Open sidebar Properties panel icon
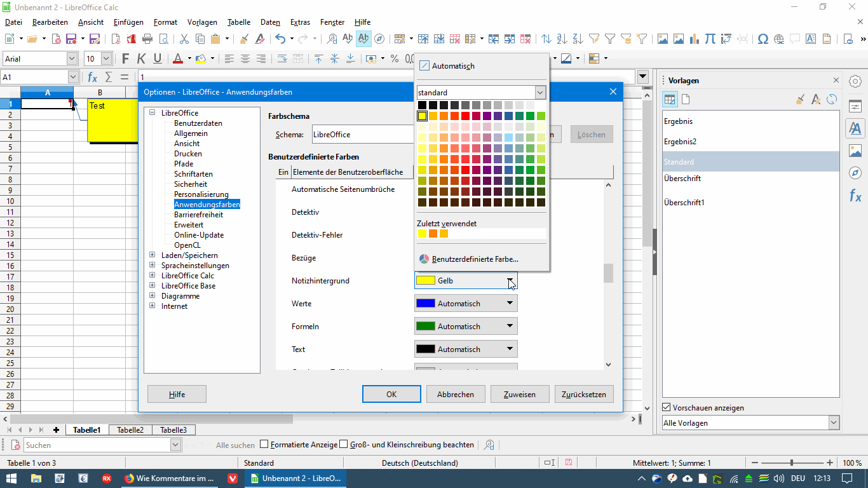The width and height of the screenshot is (868, 488). (x=855, y=106)
